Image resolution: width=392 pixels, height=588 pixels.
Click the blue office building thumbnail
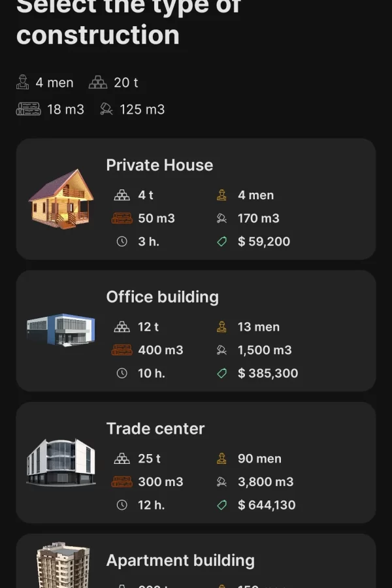point(61,331)
